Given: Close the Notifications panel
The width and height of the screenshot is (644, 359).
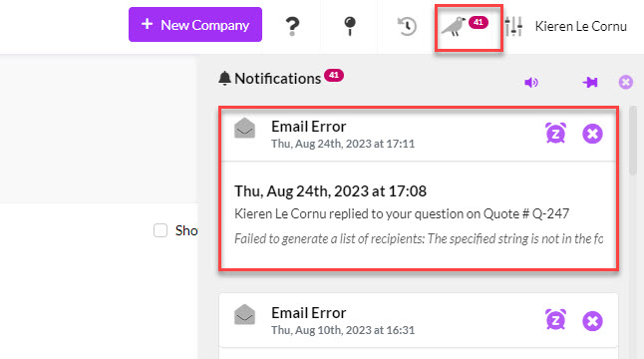Looking at the screenshot, I should click(x=625, y=82).
